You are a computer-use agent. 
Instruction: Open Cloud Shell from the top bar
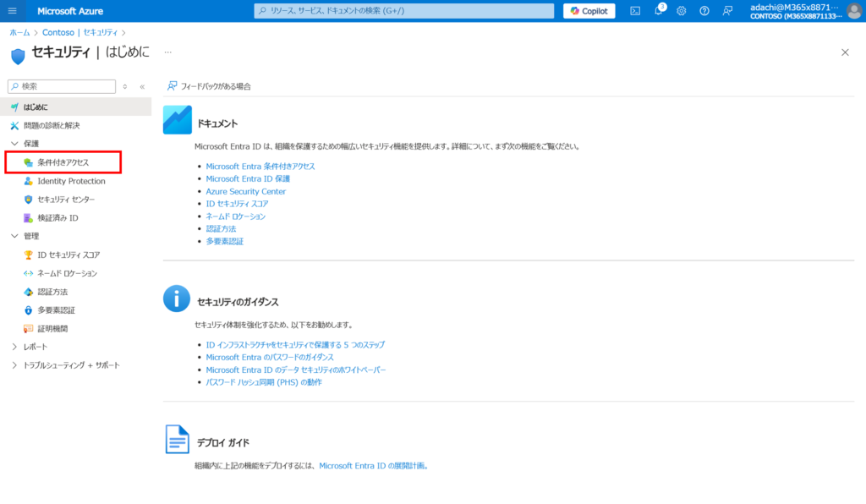point(635,10)
